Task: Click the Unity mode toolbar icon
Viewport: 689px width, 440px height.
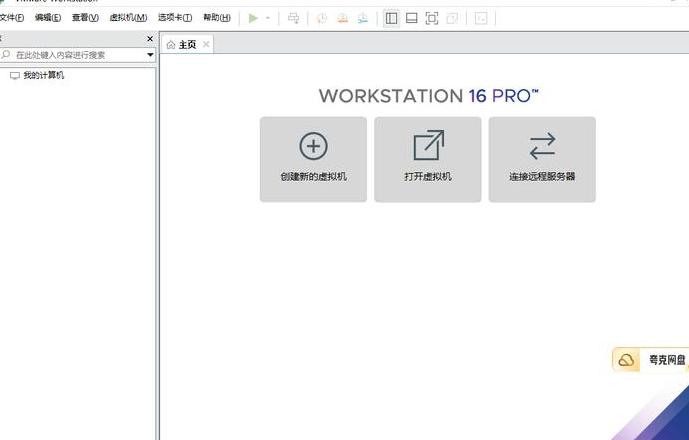Action: pyautogui.click(x=452, y=18)
